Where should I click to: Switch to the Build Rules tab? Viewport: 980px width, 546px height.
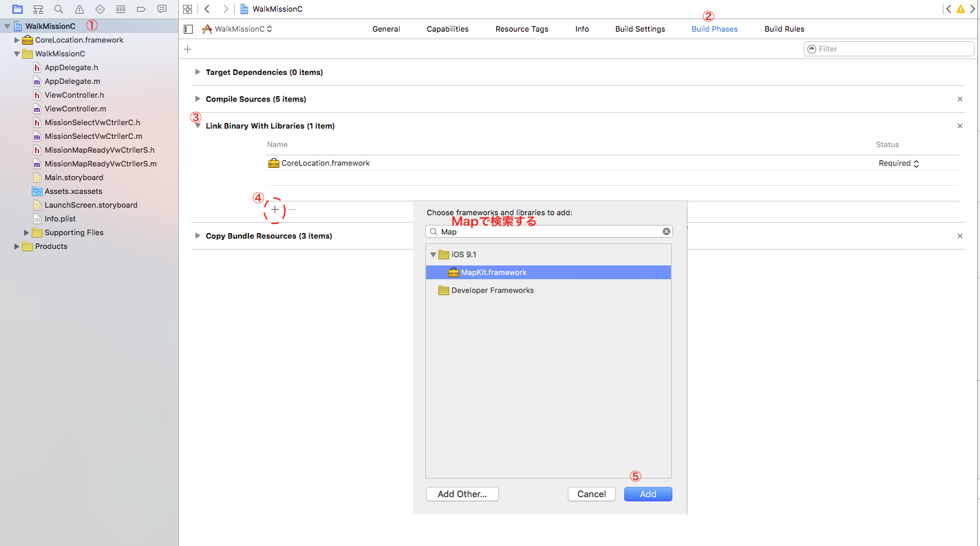point(785,29)
